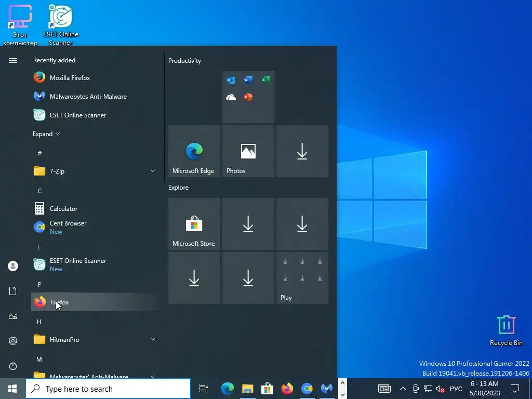Open the Microsoft Edge tile

click(194, 151)
